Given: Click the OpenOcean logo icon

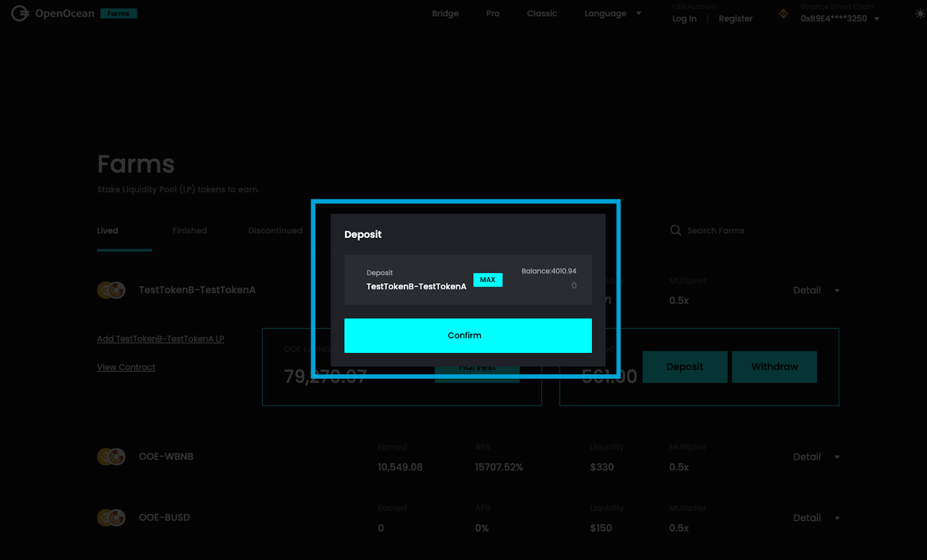Looking at the screenshot, I should [20, 13].
